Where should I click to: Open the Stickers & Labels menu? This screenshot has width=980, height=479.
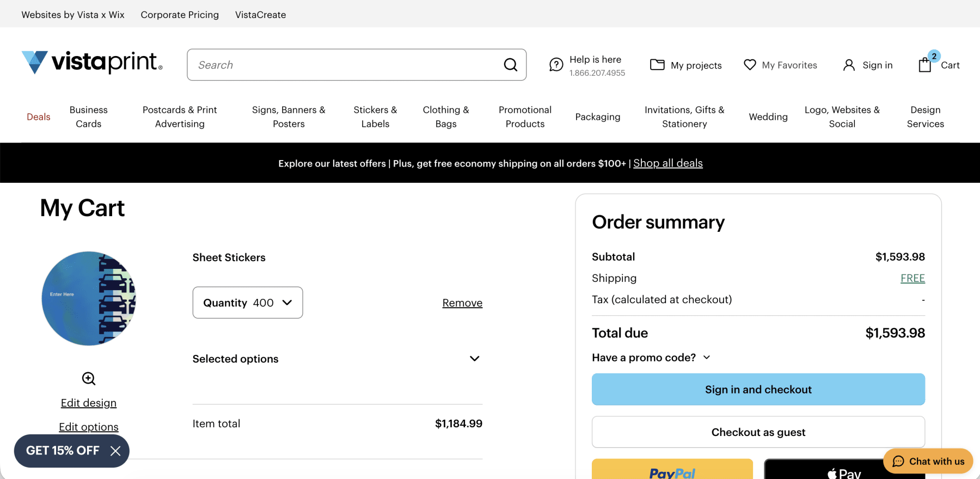(x=375, y=116)
